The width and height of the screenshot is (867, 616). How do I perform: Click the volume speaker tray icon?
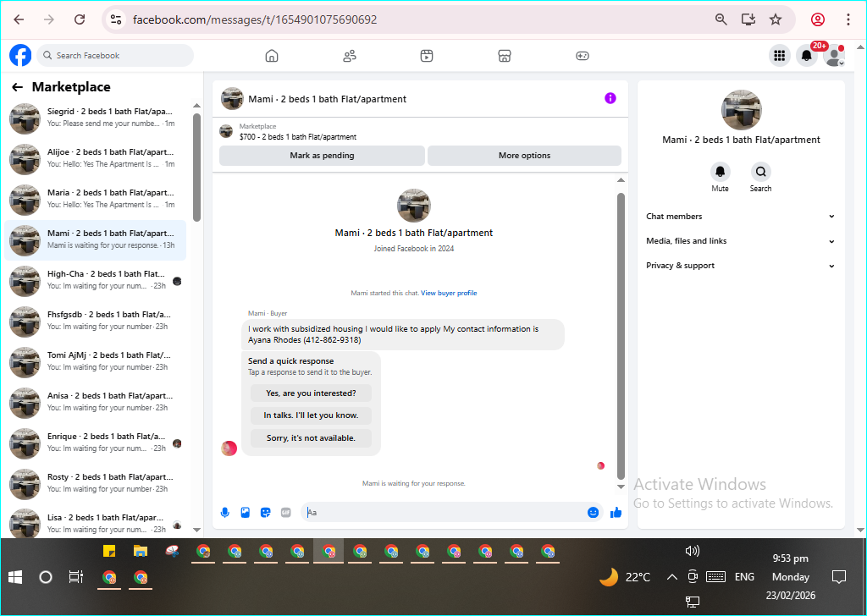[x=692, y=551]
